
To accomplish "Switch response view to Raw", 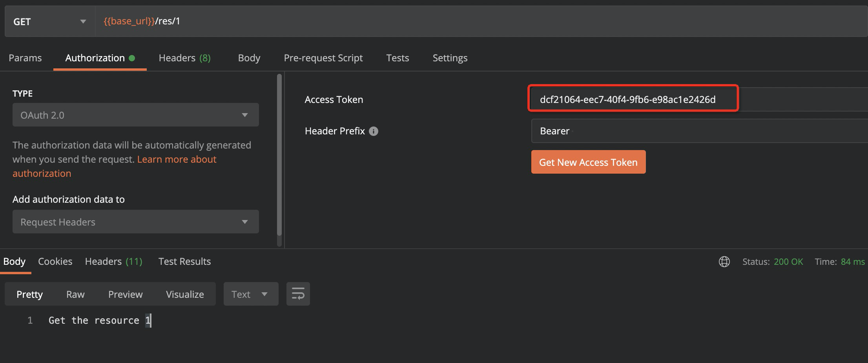I will [x=75, y=294].
